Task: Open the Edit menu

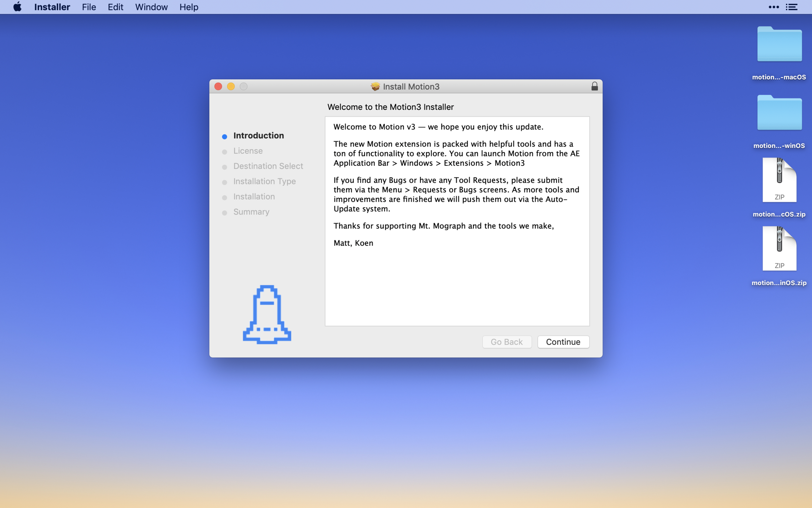Action: (x=116, y=7)
